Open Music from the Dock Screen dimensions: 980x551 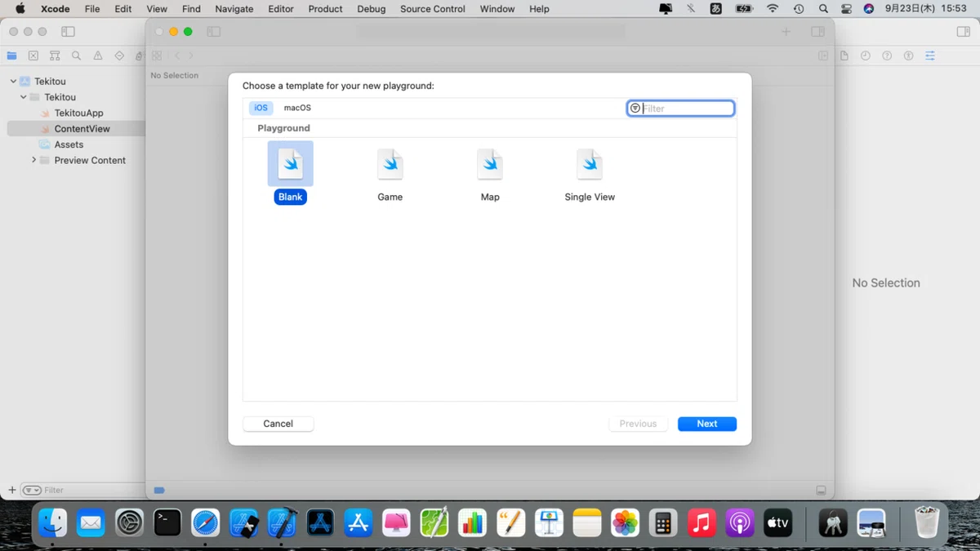(x=702, y=522)
